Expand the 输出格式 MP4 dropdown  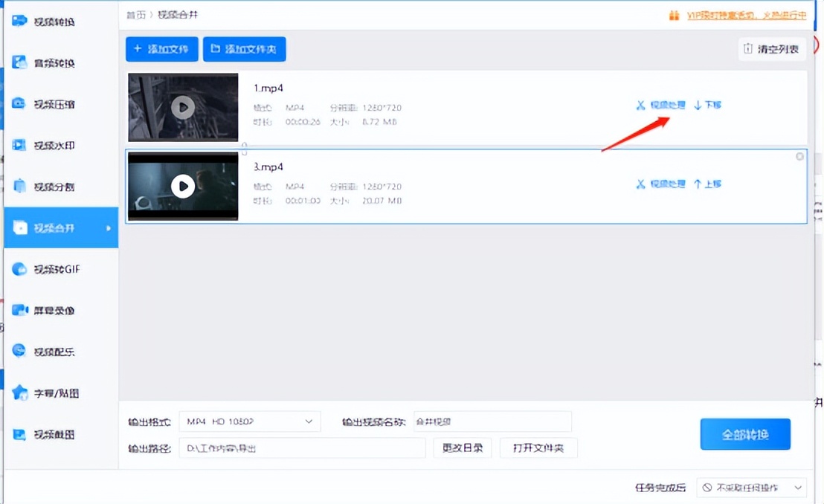[309, 421]
